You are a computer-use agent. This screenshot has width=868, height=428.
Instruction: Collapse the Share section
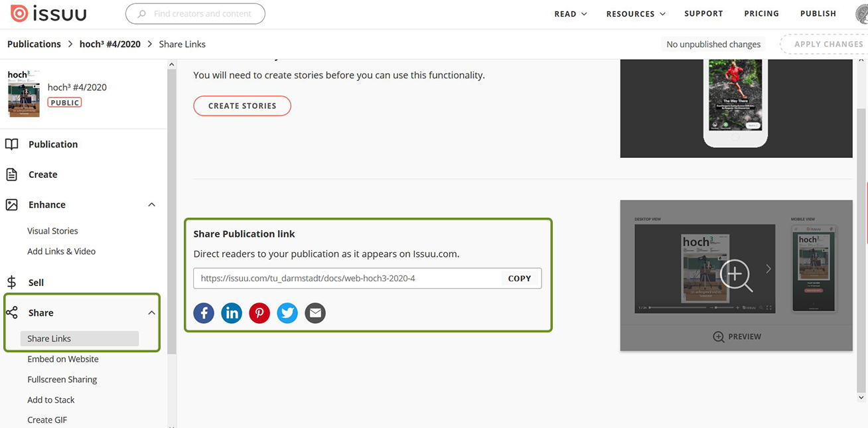click(151, 313)
